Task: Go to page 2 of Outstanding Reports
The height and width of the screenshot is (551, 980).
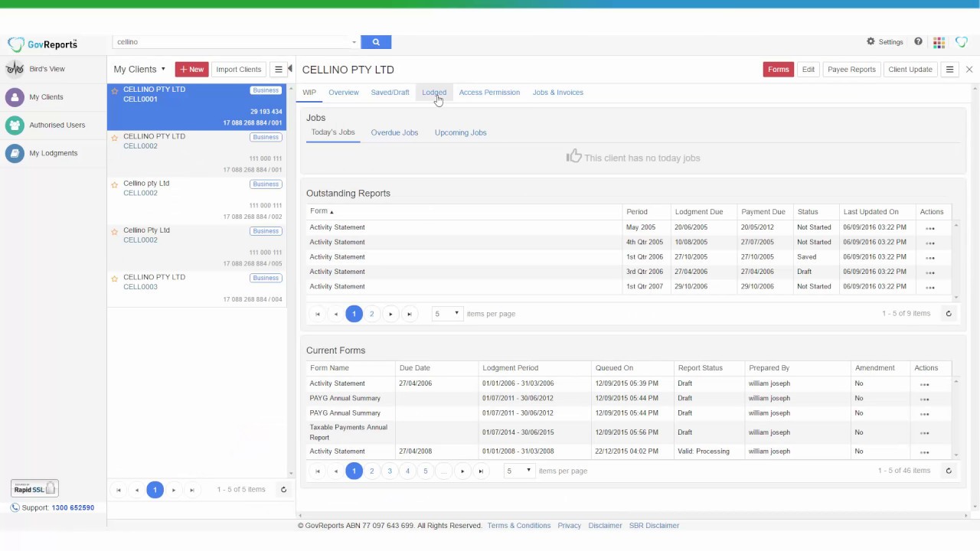Action: [372, 314]
